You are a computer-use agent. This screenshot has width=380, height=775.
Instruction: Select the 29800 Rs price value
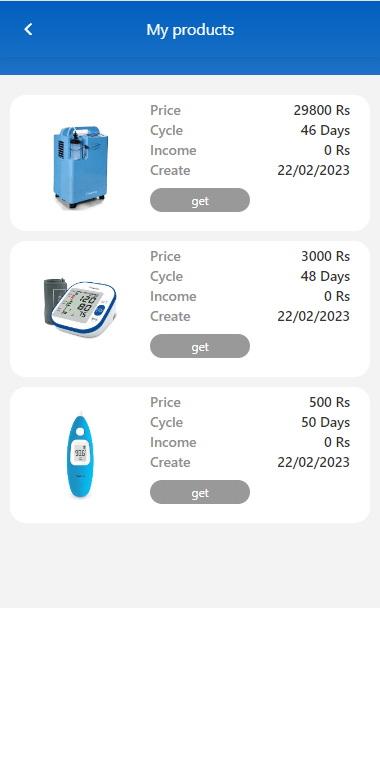(322, 110)
